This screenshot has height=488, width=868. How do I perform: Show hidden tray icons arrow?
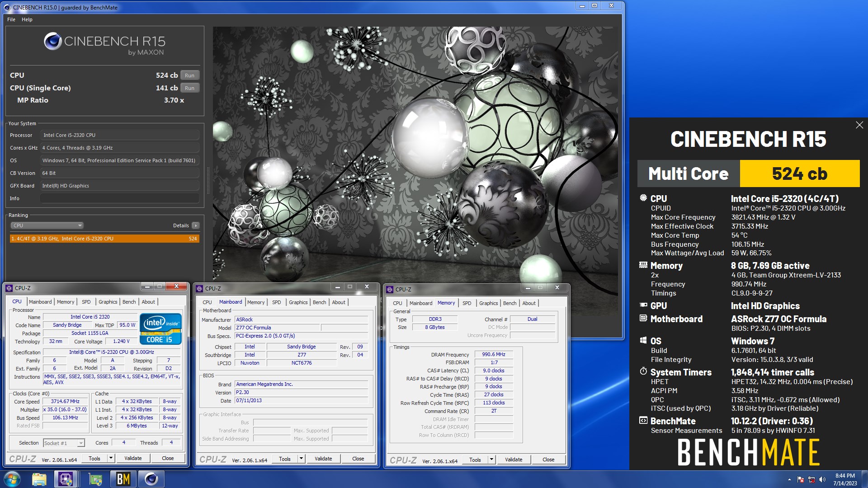789,479
